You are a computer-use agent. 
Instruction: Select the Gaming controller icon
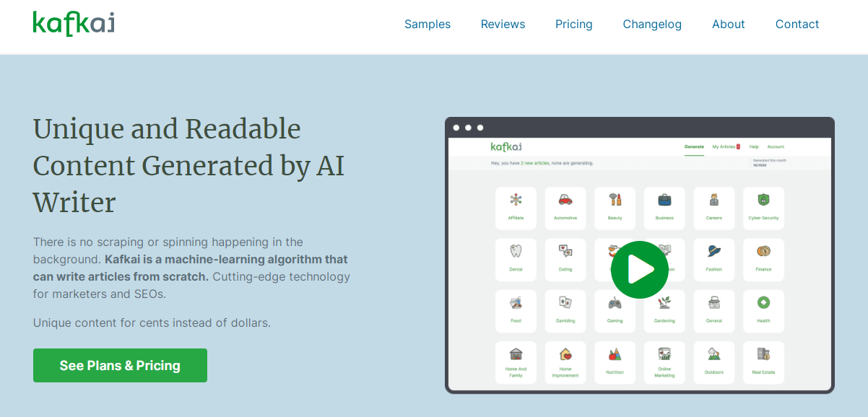click(x=615, y=303)
